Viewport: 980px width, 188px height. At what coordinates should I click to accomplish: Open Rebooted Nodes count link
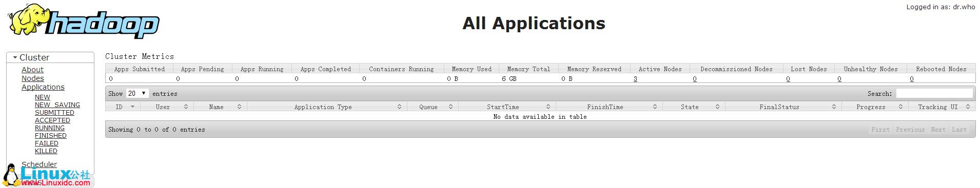(912, 79)
